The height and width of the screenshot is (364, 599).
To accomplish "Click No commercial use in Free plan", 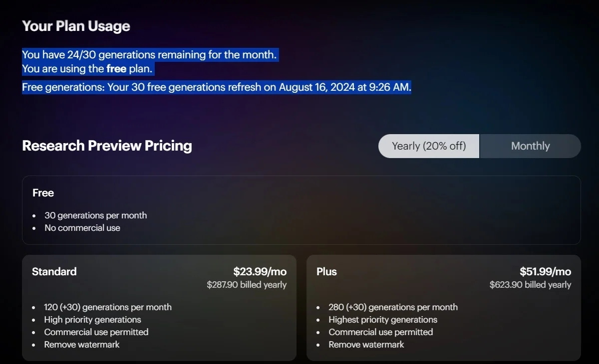I will [x=82, y=228].
